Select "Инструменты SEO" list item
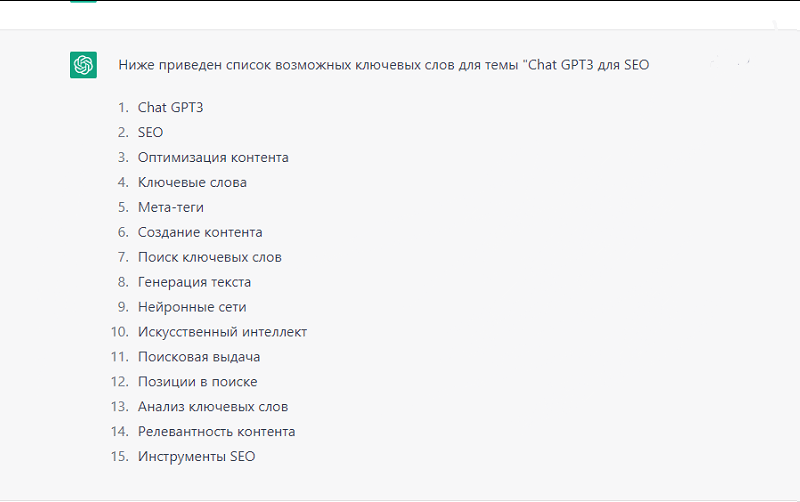Screen dimensions: 800x502 [196, 457]
